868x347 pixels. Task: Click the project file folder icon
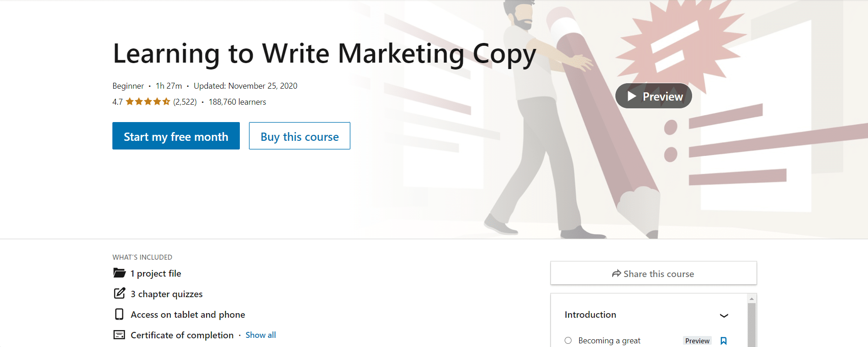click(x=119, y=272)
